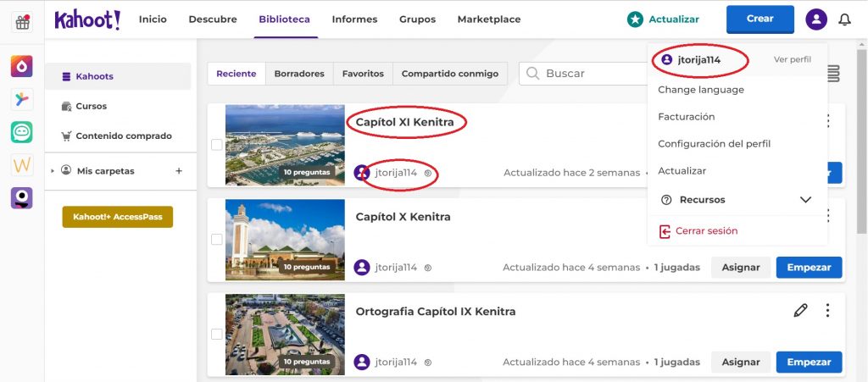Viewport: 868px width, 382px height.
Task: Add a new folder with plus icon
Action: pos(179,171)
